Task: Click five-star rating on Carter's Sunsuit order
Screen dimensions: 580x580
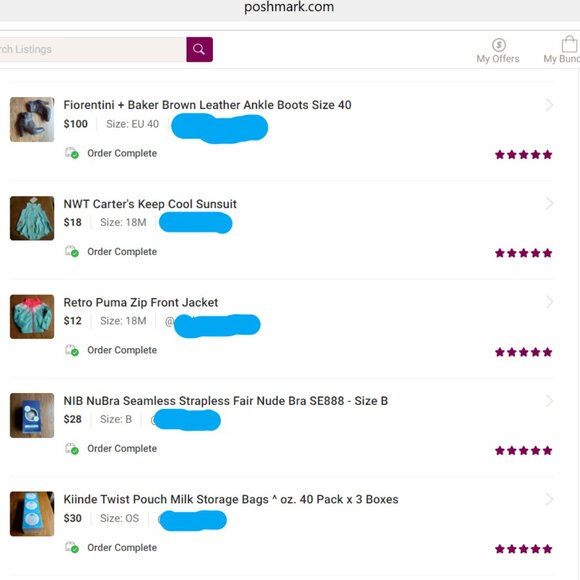Action: coord(523,253)
